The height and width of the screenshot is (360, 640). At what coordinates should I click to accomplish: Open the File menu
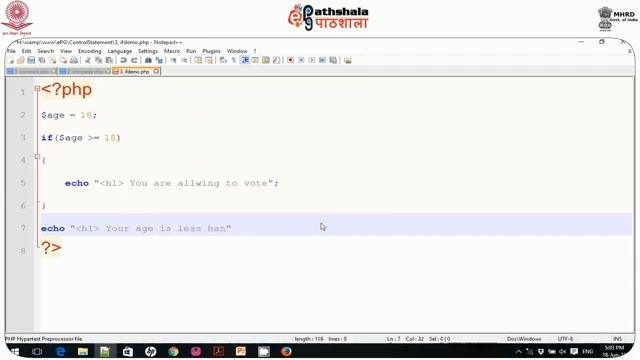pyautogui.click(x=11, y=51)
